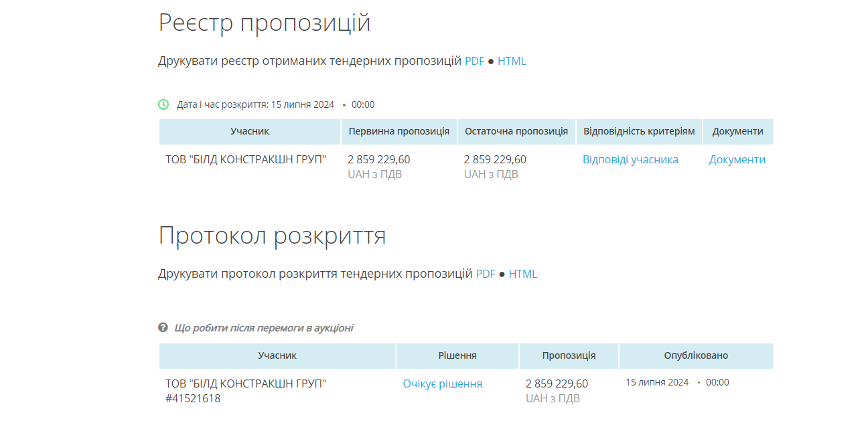Click the 'Первинна пропозиція' column header
Screen dimensions: 868x423
(399, 131)
